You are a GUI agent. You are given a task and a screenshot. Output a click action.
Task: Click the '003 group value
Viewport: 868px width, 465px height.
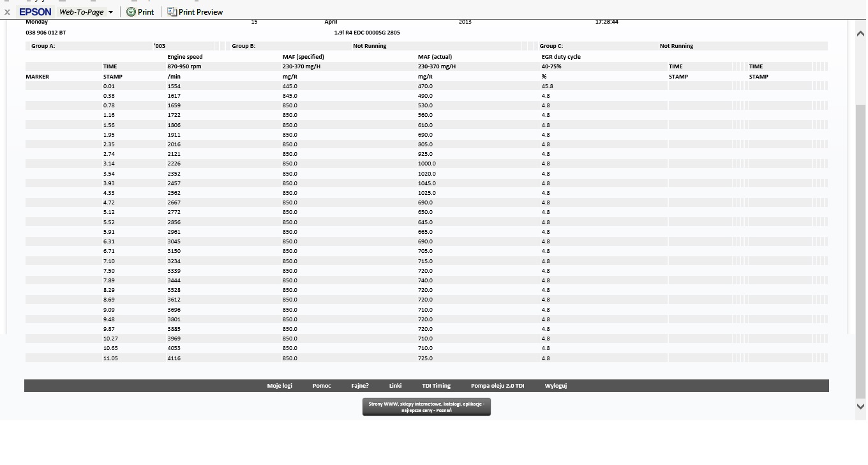[x=160, y=46]
